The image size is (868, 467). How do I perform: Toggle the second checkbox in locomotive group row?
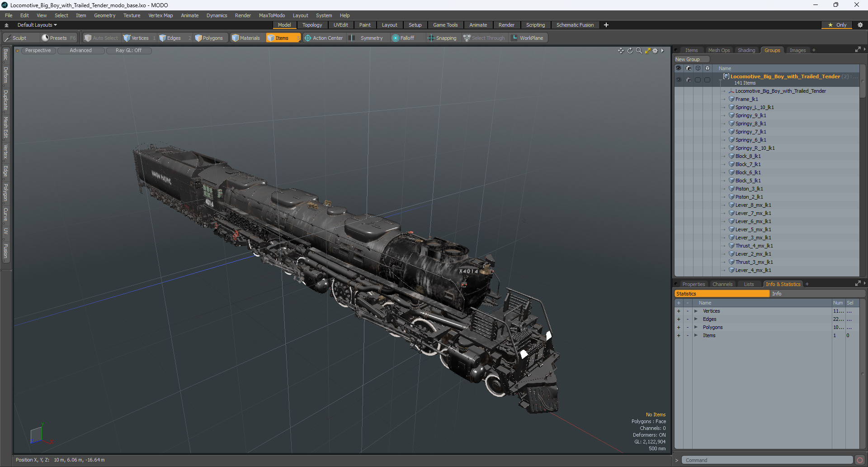coord(708,80)
